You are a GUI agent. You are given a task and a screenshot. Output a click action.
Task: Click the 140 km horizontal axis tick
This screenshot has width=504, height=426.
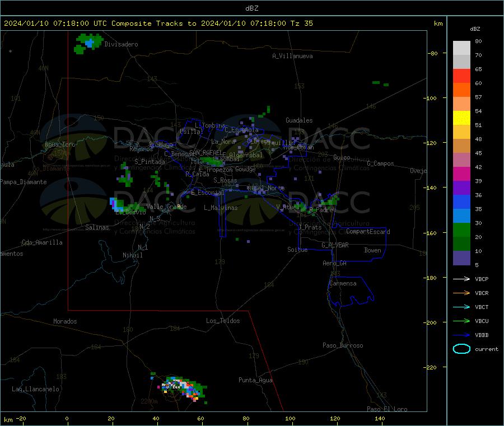(380, 418)
